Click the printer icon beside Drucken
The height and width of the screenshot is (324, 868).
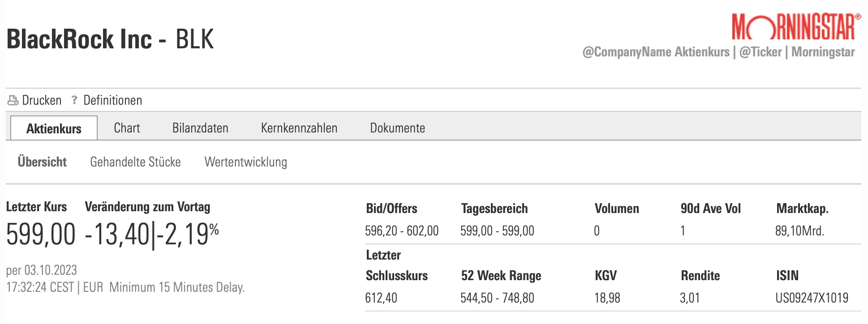(13, 100)
